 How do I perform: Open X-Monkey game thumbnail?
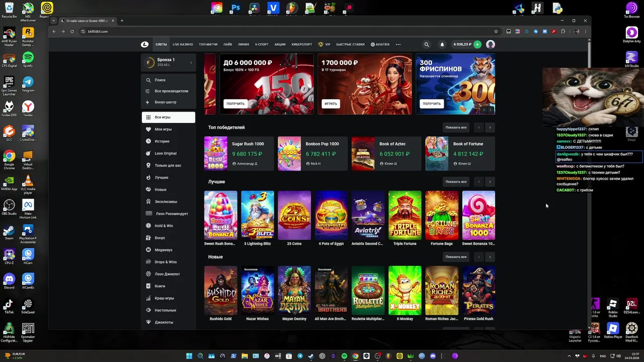coord(405,290)
